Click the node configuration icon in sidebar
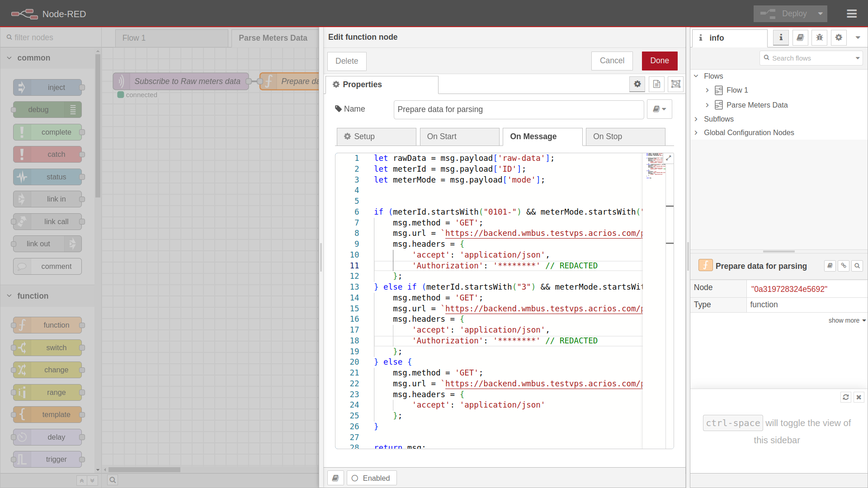The height and width of the screenshot is (488, 868). [839, 38]
